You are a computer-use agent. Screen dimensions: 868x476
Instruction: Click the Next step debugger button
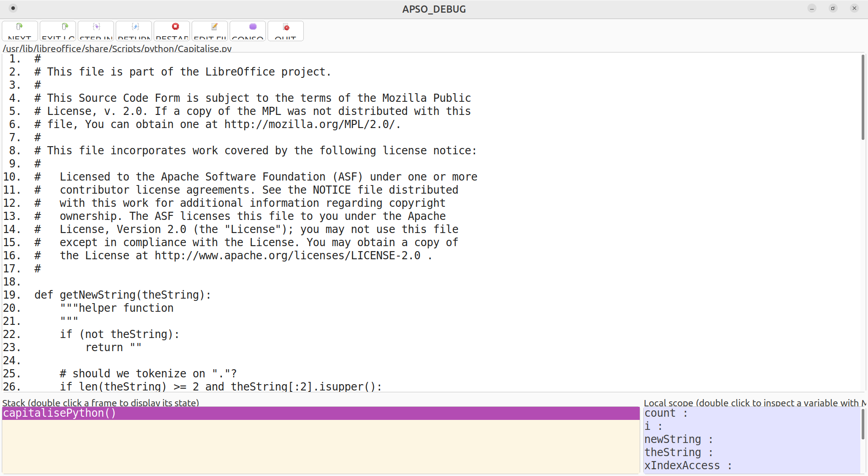click(20, 31)
